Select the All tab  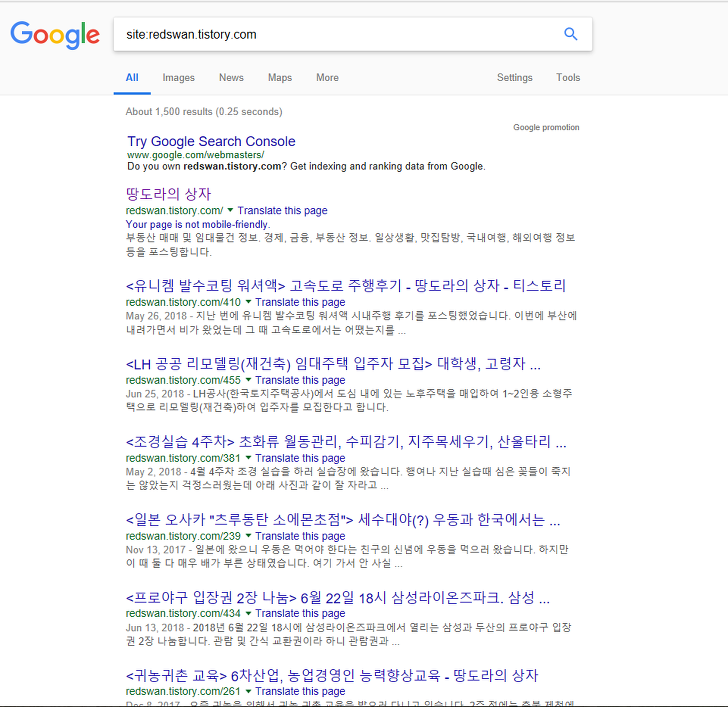132,78
